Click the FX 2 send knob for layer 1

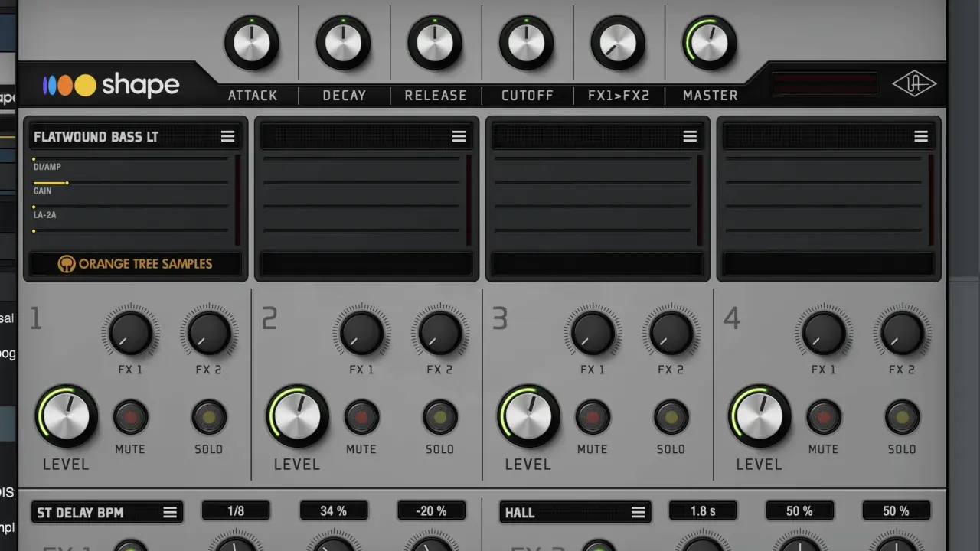(x=209, y=333)
